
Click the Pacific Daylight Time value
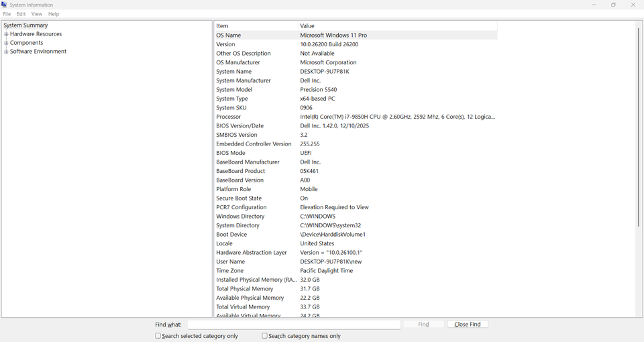327,270
